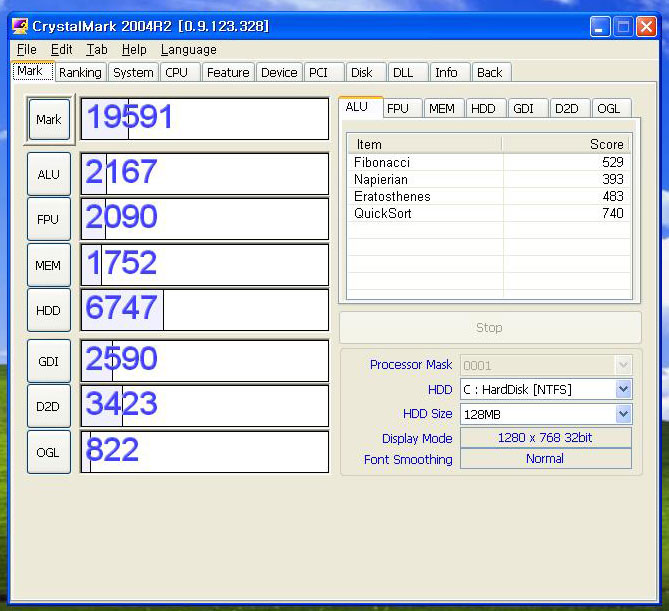
Task: Click the Stop button
Action: (x=490, y=327)
